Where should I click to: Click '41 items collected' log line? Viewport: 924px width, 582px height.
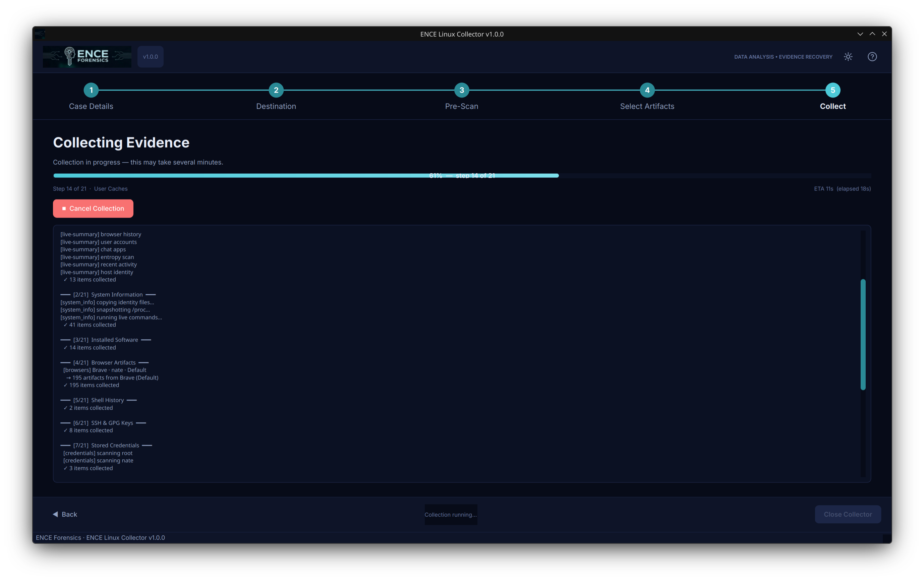90,325
